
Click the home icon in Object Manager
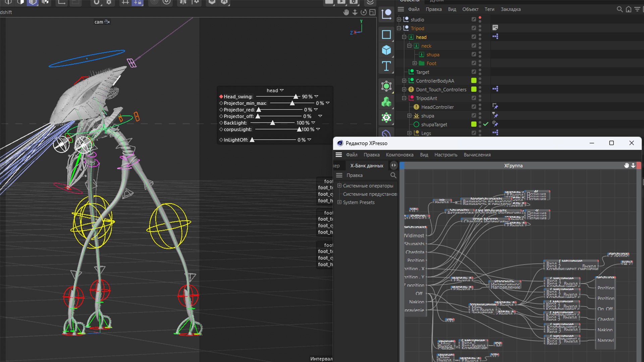pyautogui.click(x=629, y=9)
